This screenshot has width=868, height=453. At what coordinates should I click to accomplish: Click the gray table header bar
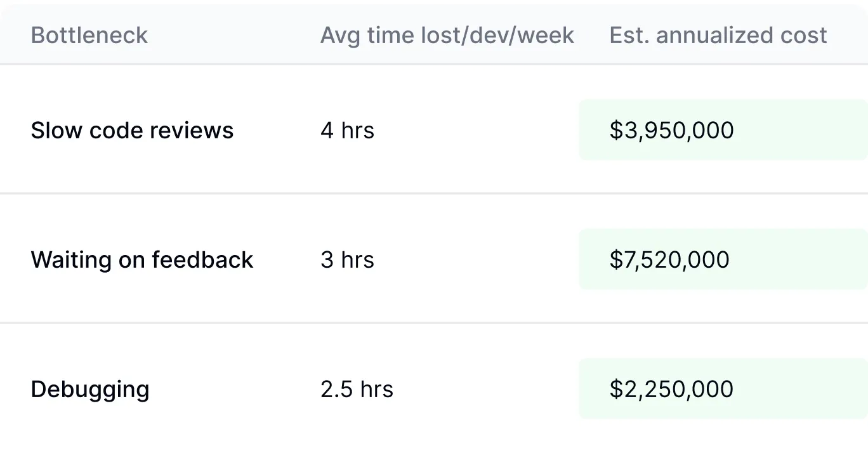(x=254, y=19)
